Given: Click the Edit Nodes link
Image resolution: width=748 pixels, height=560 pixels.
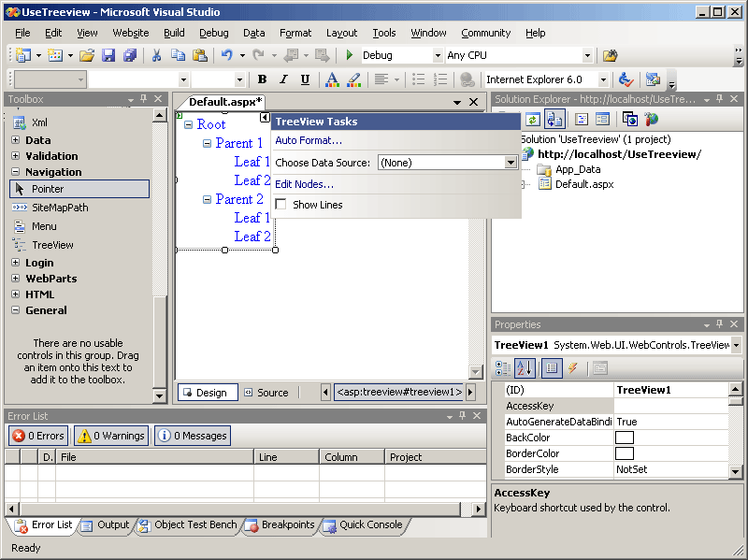Looking at the screenshot, I should (304, 184).
